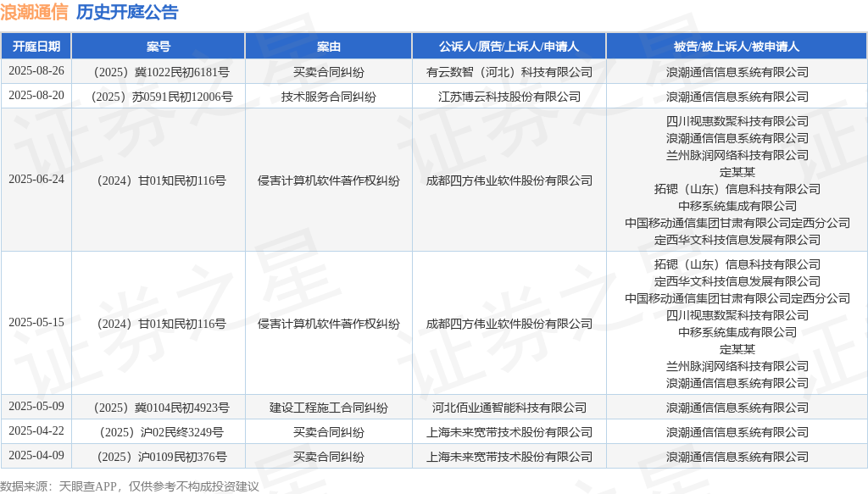The image size is (868, 494).
Task: Select 上海未来宽带技术股份有限公司 in 2025-04-09 row
Action: pyautogui.click(x=509, y=457)
